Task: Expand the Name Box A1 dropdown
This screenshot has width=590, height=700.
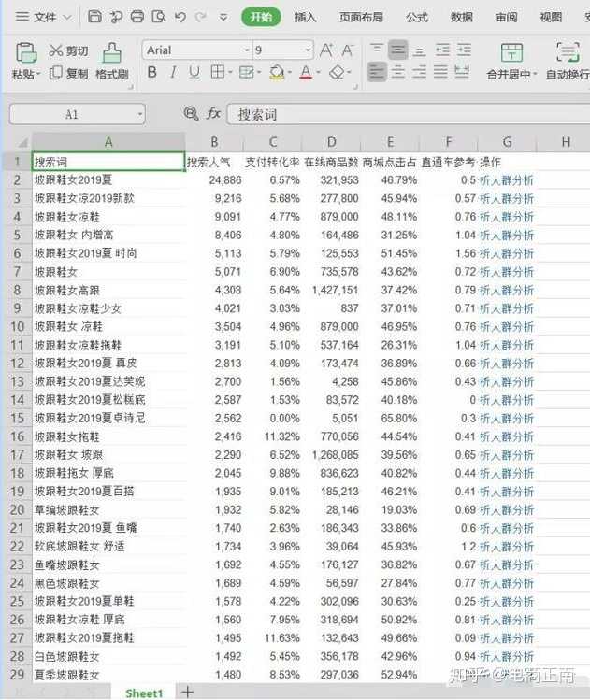Action: pyautogui.click(x=138, y=114)
